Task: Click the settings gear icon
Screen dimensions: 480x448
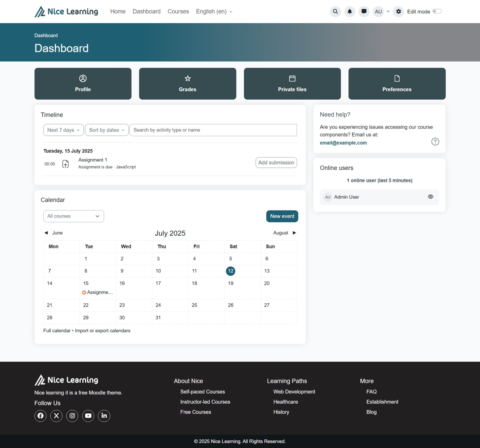Action: 398,11
